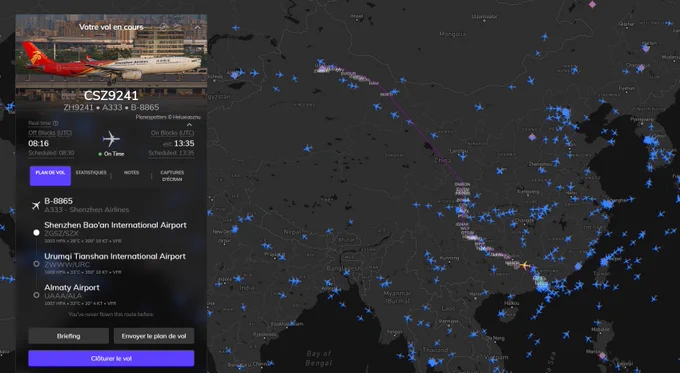Click the Scheduled: 08:30 departure time

(51, 153)
